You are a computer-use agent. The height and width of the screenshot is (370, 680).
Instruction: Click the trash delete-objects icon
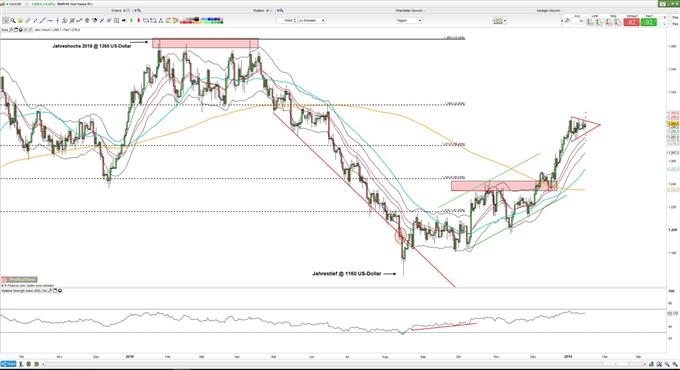(87, 20)
